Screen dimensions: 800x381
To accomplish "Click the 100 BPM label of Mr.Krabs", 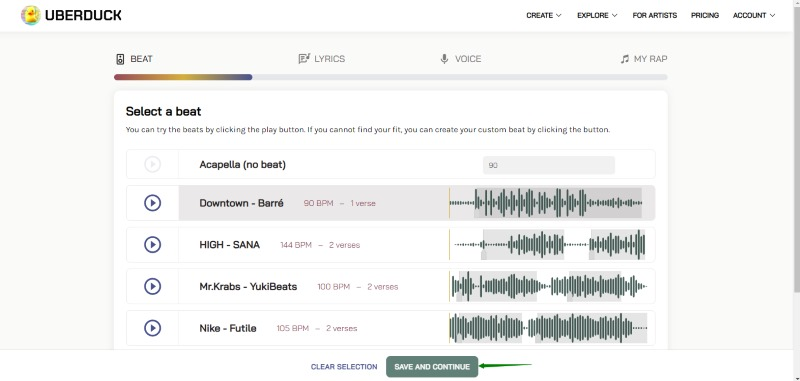I will click(x=334, y=287).
